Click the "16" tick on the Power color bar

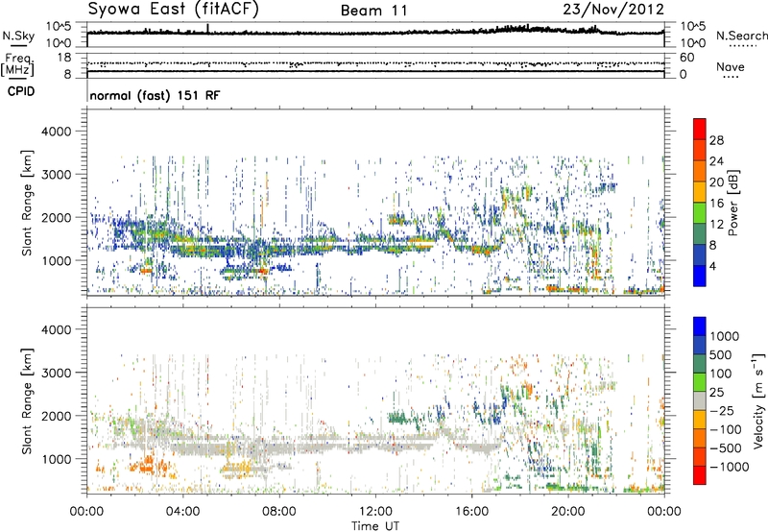[716, 204]
